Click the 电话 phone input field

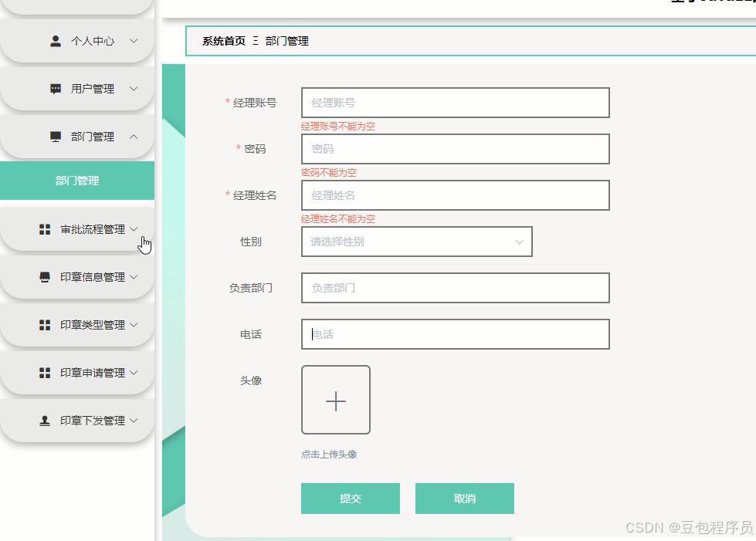point(455,334)
